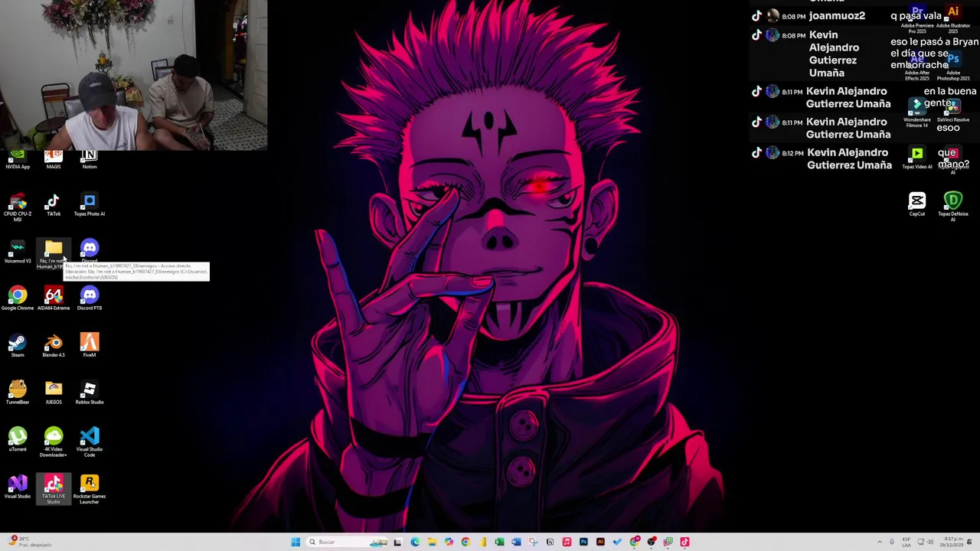This screenshot has height=551, width=980.
Task: Select the Blender 4.5 desktop icon
Action: pos(54,347)
